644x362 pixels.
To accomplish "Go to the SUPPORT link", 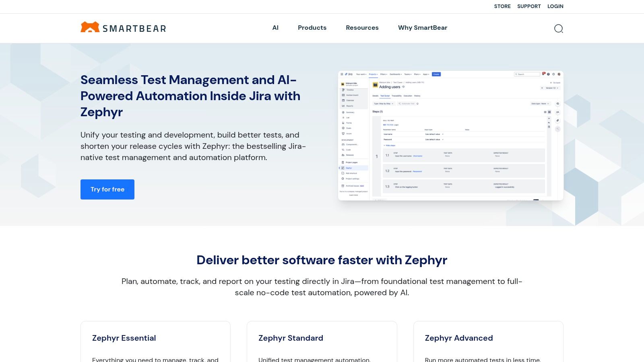I will pos(529,6).
